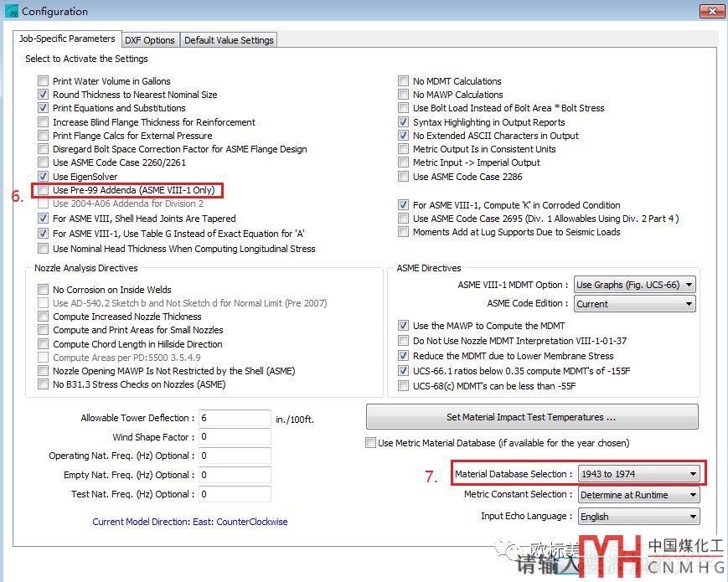Toggle Syntax Highlighting in Output Reports
This screenshot has height=582, width=728.
404,122
